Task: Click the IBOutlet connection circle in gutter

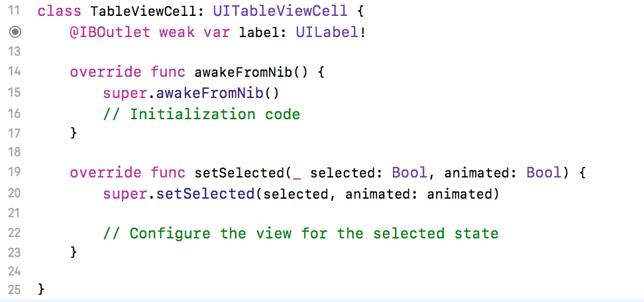Action: click(15, 32)
